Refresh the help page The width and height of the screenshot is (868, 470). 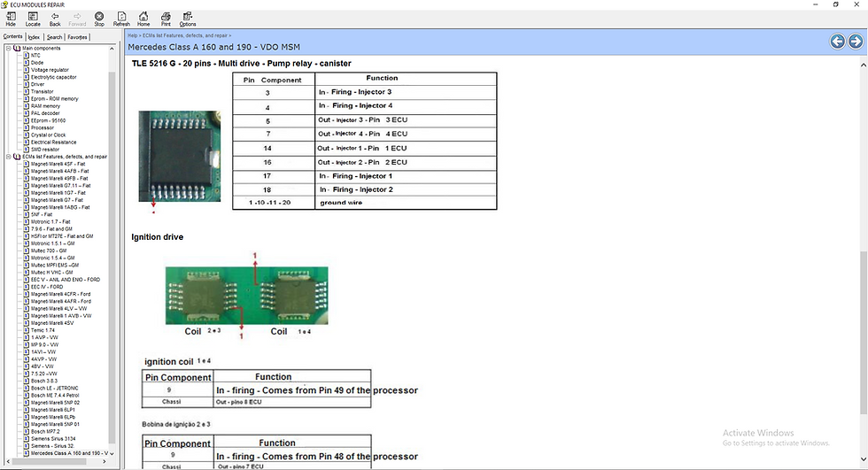tap(121, 19)
